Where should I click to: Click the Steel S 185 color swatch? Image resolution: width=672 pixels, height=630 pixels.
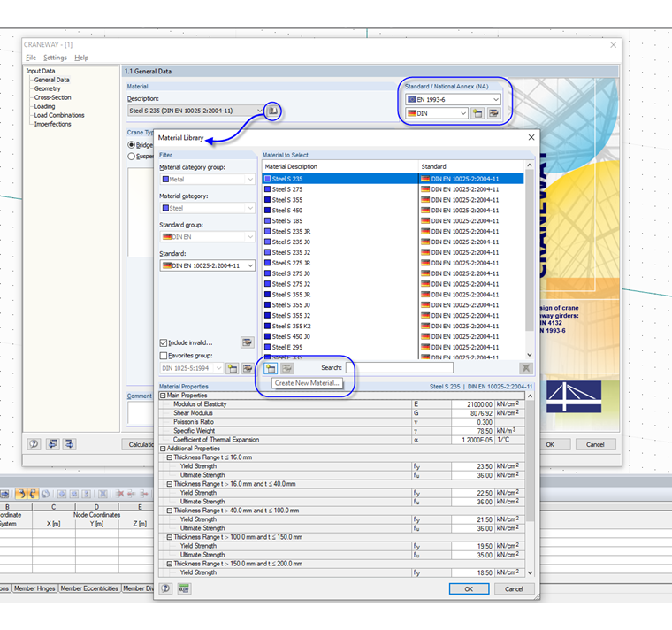pos(267,221)
